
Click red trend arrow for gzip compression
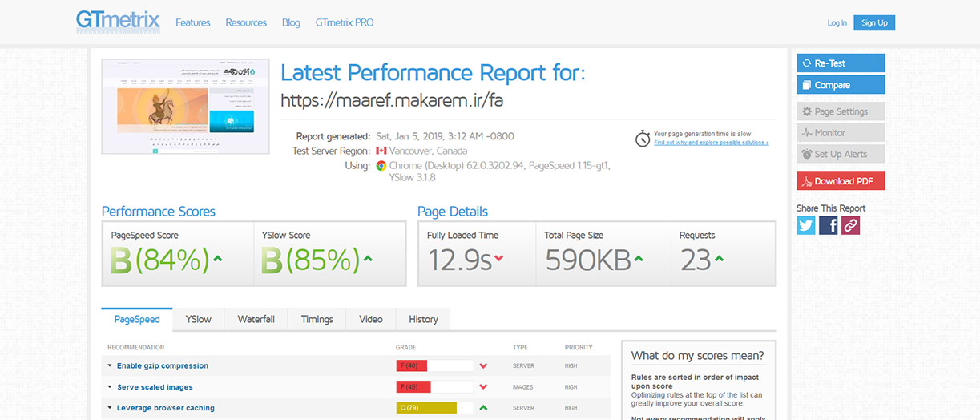pyautogui.click(x=483, y=366)
